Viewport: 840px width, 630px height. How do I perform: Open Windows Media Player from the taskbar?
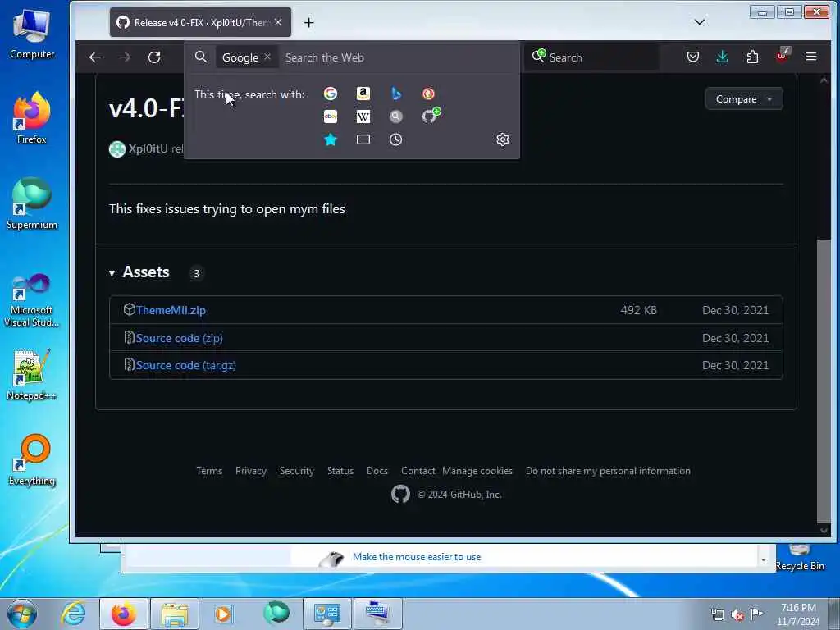point(223,614)
